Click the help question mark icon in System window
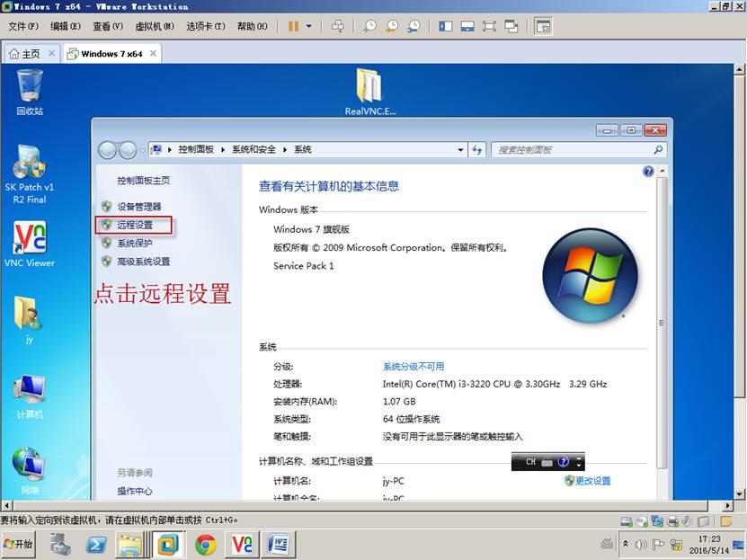This screenshot has width=747, height=560. coord(648,171)
